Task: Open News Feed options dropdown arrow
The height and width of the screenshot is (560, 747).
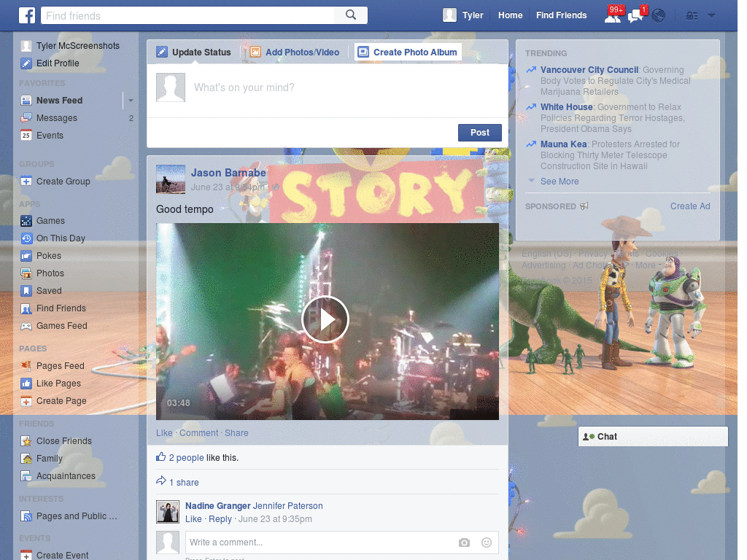Action: [x=131, y=101]
